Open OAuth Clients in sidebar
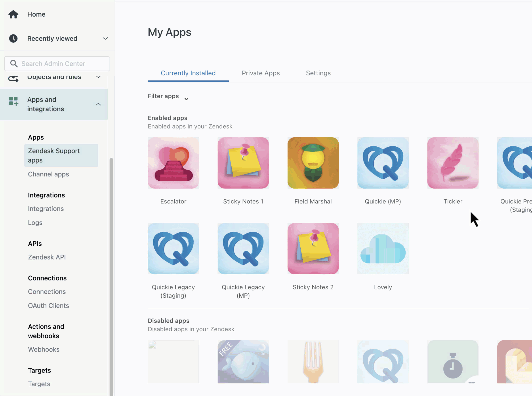Viewport: 532px width, 396px height. click(x=48, y=305)
